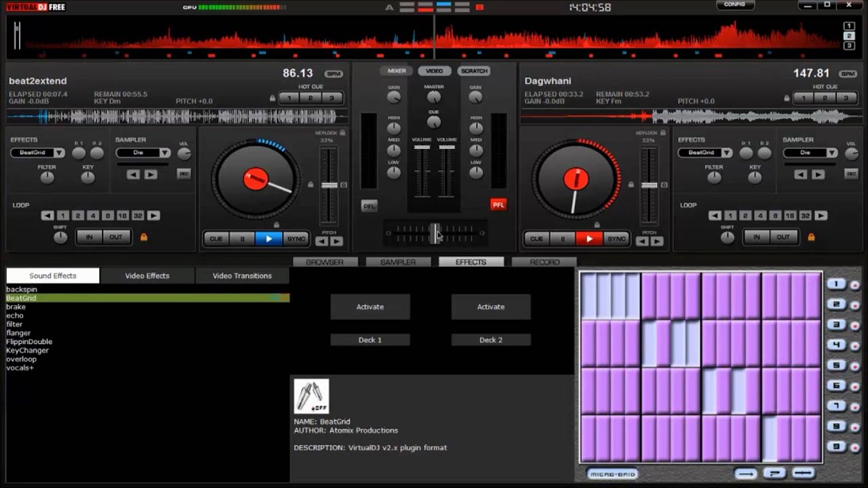Open the CONFIG settings

click(734, 5)
